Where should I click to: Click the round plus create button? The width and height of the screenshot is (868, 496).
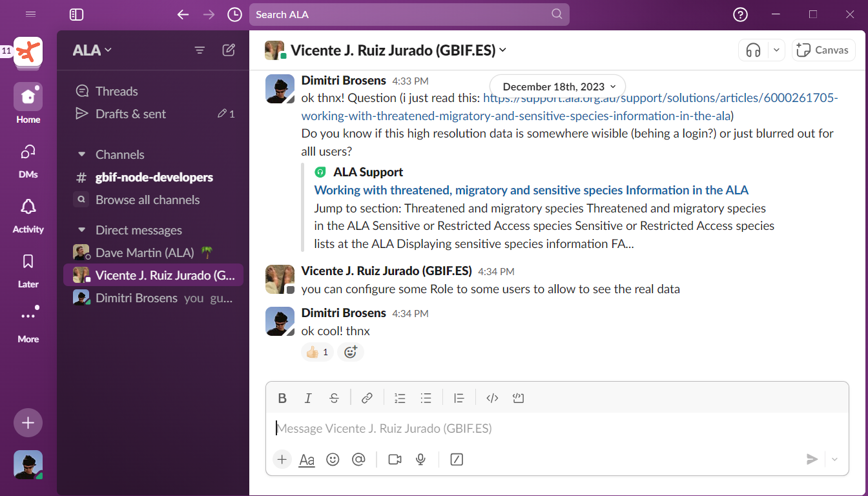click(x=28, y=423)
